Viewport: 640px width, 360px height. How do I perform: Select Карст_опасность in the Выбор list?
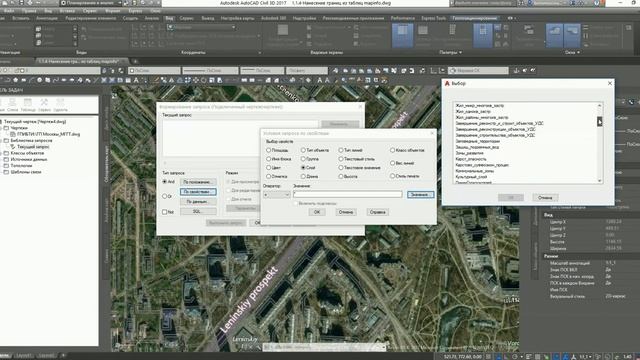[471, 159]
